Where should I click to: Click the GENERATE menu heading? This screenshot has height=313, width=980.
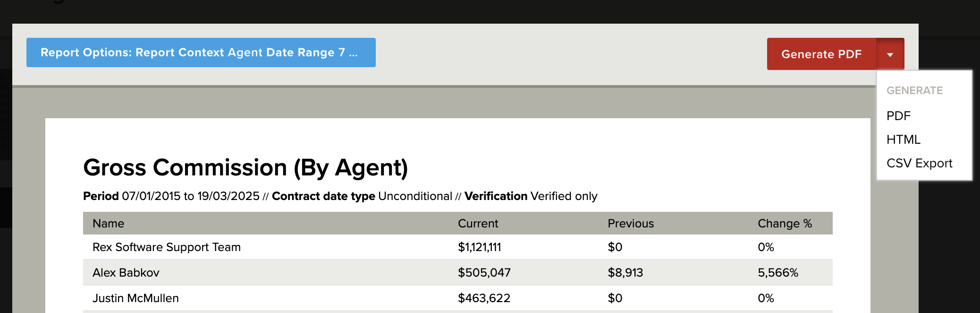[x=914, y=90]
